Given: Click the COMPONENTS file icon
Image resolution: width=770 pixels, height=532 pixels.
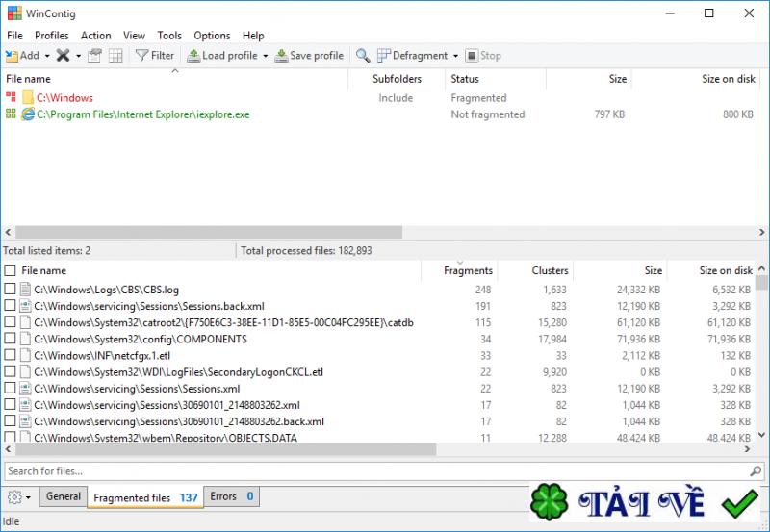Looking at the screenshot, I should [25, 340].
